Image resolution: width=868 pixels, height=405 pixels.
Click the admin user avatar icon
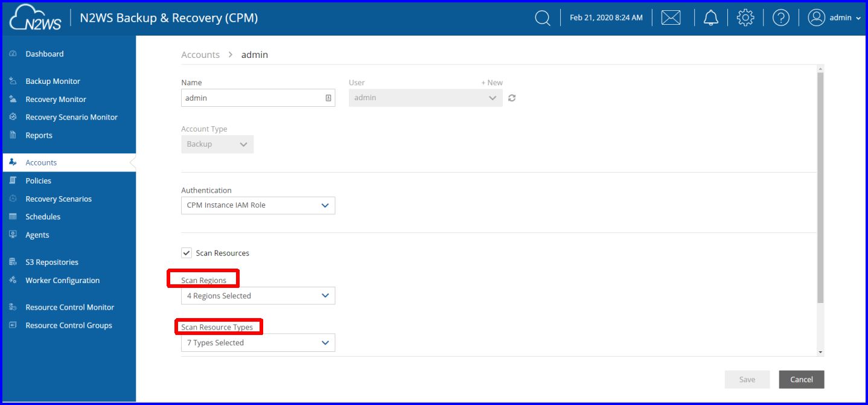point(816,18)
